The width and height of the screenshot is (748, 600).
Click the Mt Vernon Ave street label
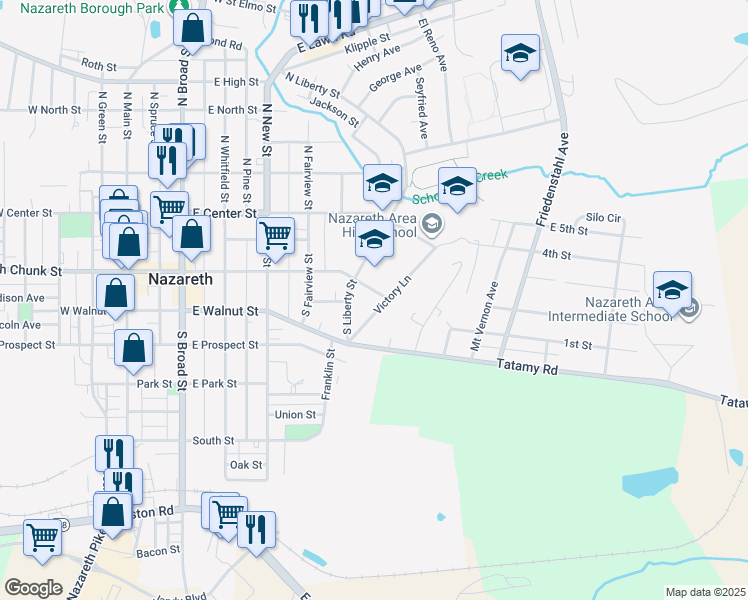click(484, 316)
